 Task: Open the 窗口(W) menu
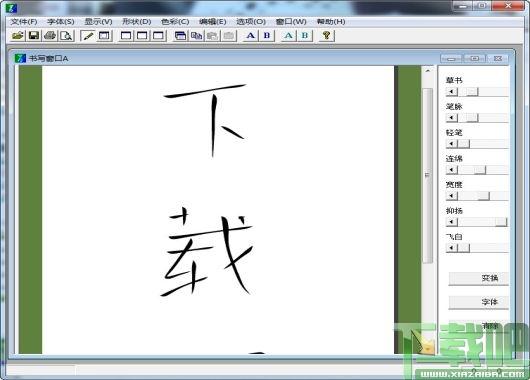[291, 22]
